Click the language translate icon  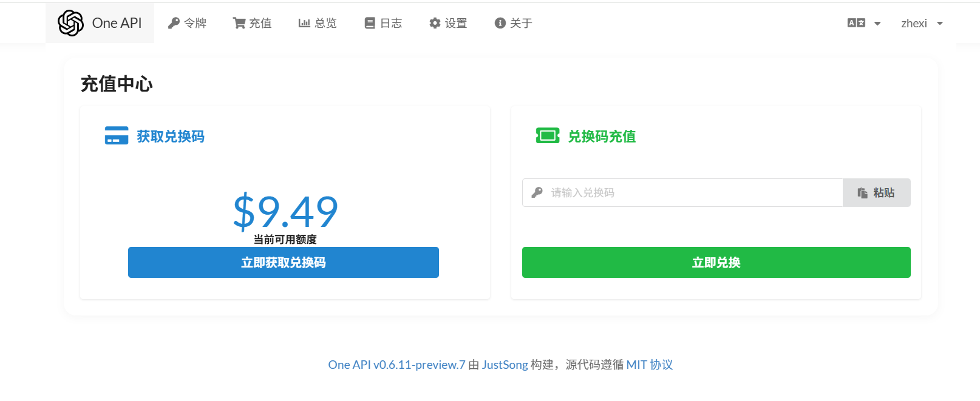click(856, 23)
